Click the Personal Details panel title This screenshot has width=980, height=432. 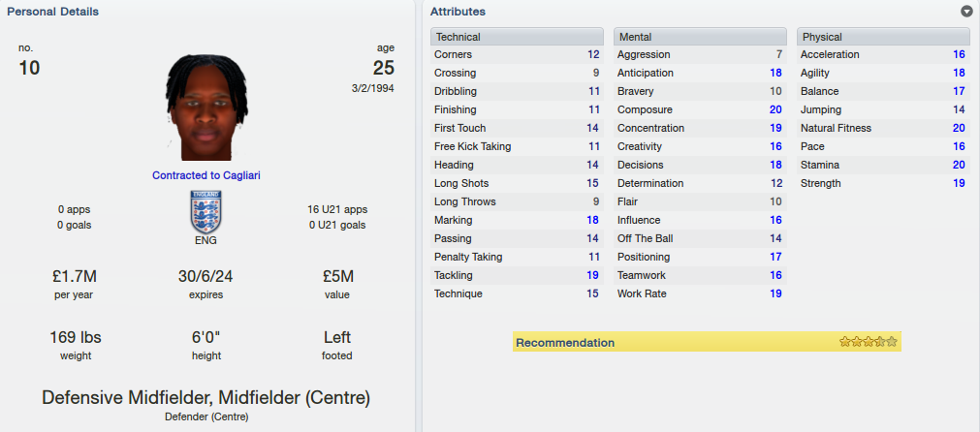tap(52, 12)
